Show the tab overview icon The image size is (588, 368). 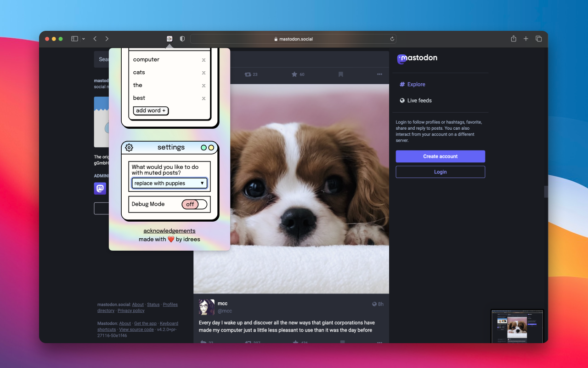click(x=538, y=39)
